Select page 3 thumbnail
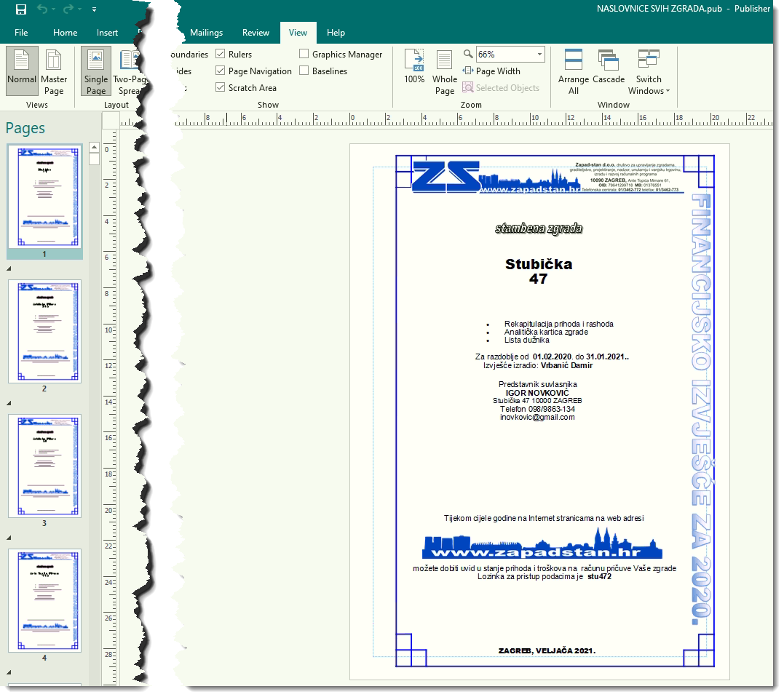The image size is (784, 697). 44,466
